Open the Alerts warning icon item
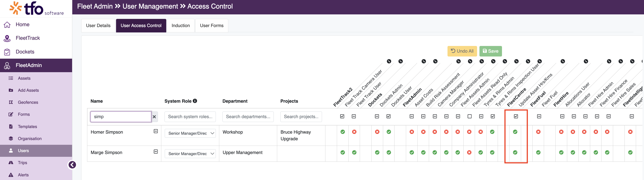 pyautogui.click(x=11, y=175)
